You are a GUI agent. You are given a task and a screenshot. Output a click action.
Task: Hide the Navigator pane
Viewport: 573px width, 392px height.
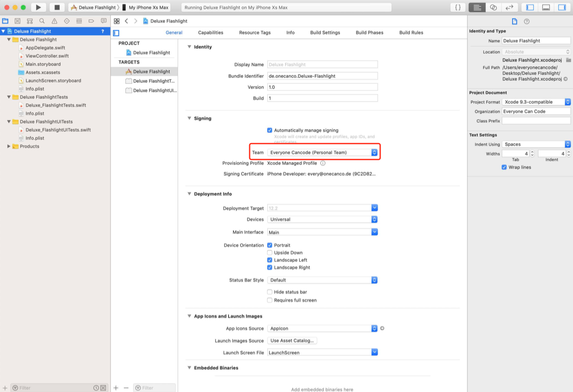tap(530, 7)
